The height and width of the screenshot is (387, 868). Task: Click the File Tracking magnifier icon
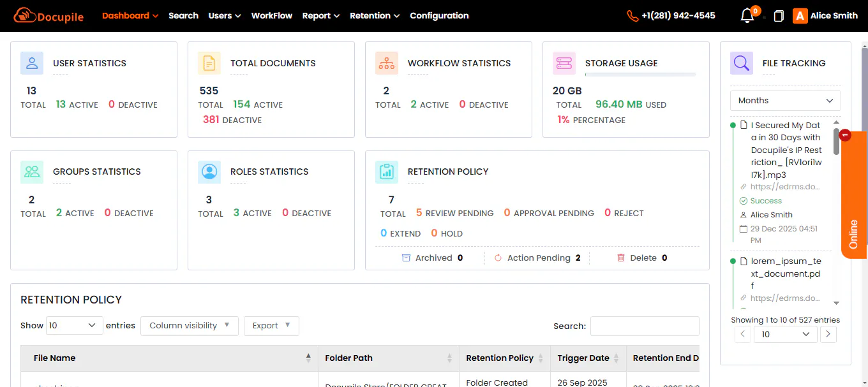point(742,63)
